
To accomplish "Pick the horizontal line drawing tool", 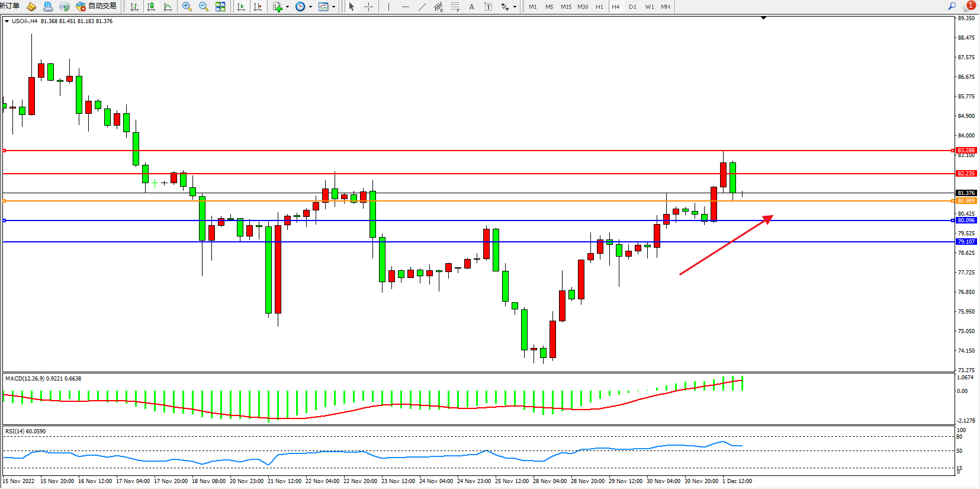I will point(406,7).
